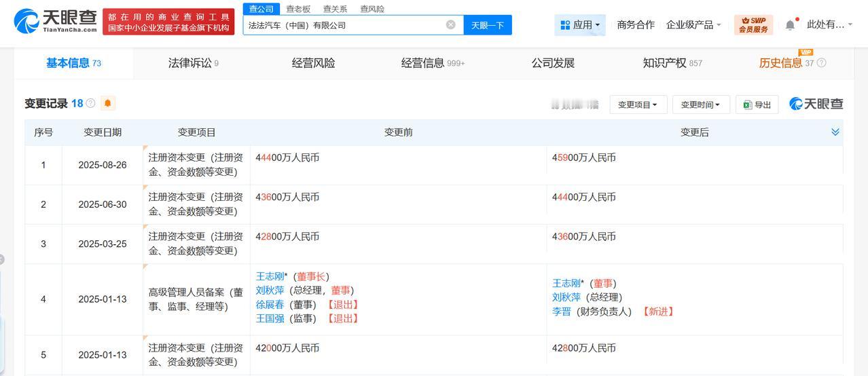
Task: Open 李晋 link in the 变更后 column
Action: [x=562, y=312]
